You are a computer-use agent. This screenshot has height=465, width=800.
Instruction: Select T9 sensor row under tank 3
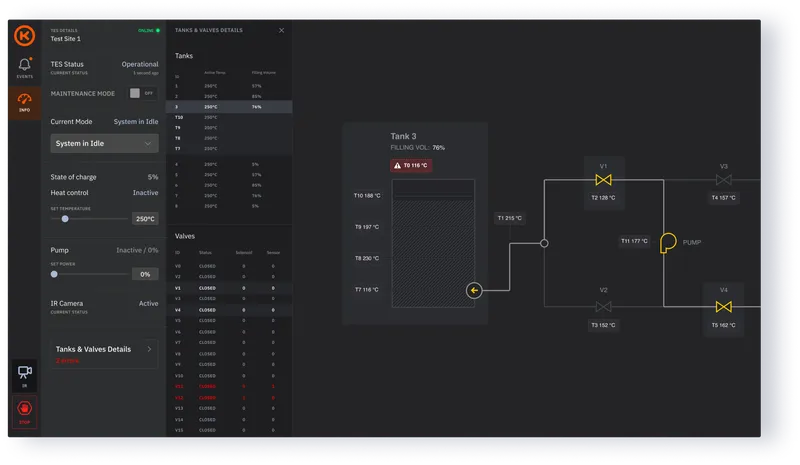(x=229, y=128)
